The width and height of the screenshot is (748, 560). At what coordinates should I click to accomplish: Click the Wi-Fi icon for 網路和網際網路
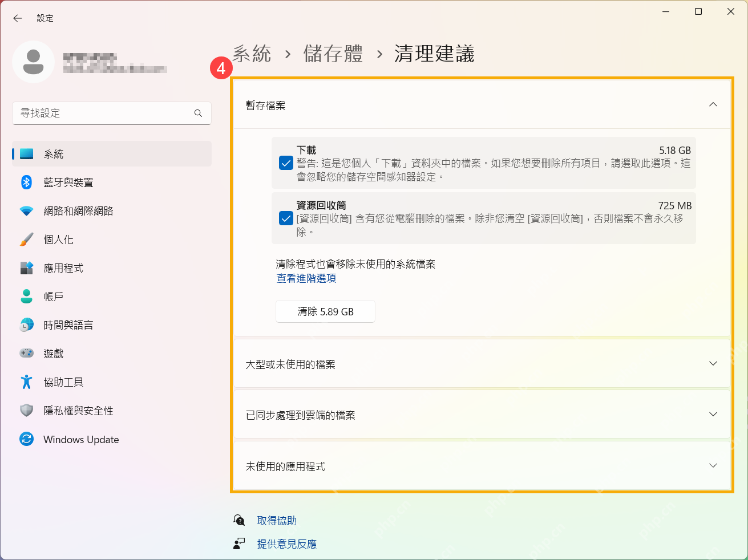26,211
